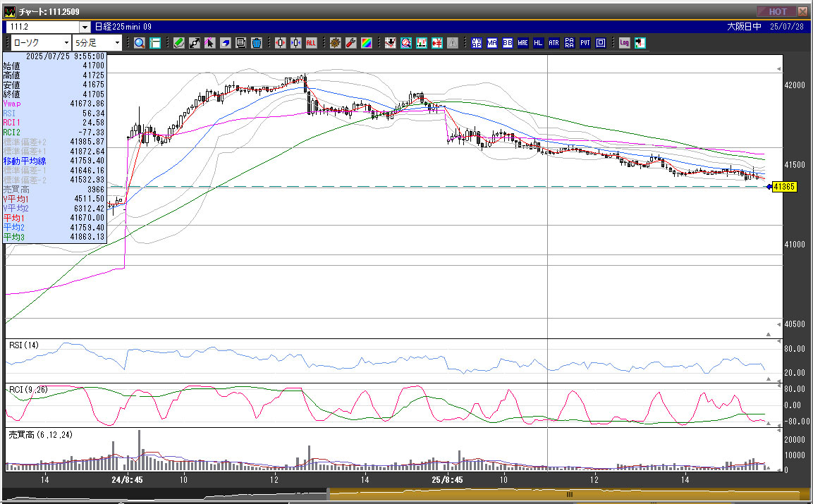Click the cyan arrow exit icon
Screen dimensions: 813x504
640,43
